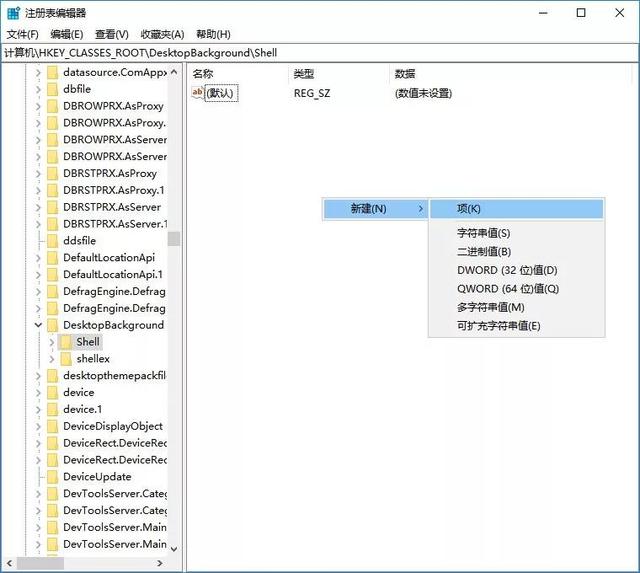
Task: Click the (数值未设置) data cell
Action: point(423,93)
